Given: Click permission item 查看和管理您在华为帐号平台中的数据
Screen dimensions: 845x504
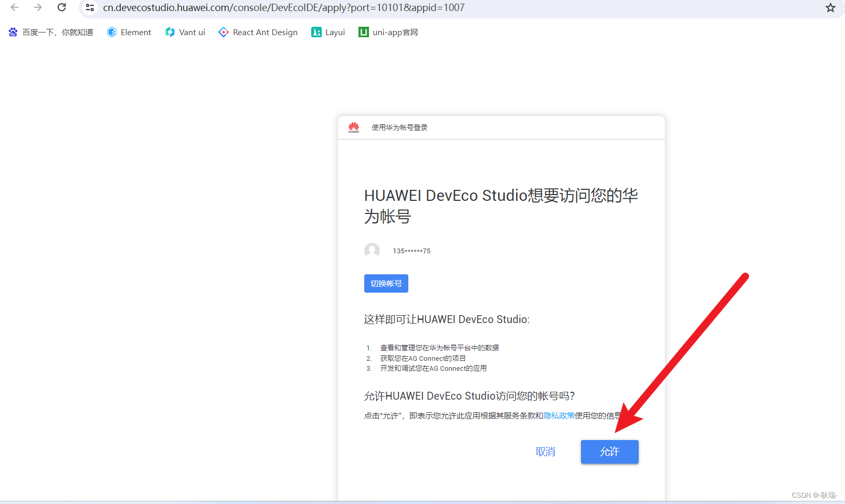Looking at the screenshot, I should [x=439, y=348].
